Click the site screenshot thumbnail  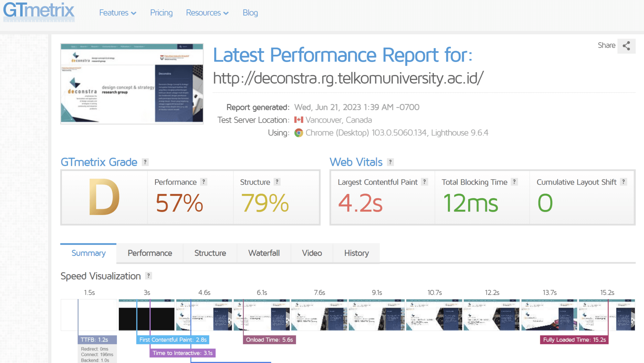(132, 84)
